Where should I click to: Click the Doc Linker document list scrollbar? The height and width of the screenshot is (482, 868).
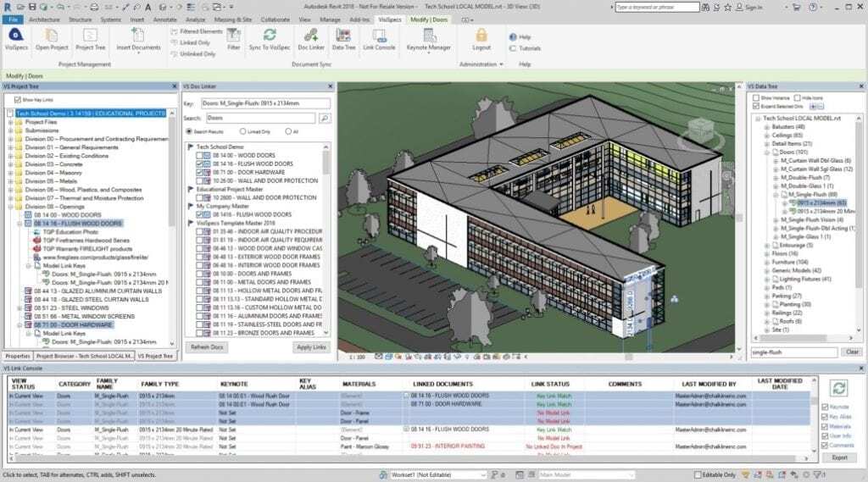click(326, 241)
